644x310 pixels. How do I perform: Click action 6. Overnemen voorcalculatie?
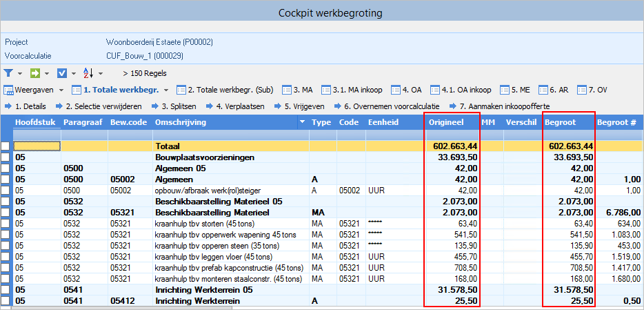387,106
